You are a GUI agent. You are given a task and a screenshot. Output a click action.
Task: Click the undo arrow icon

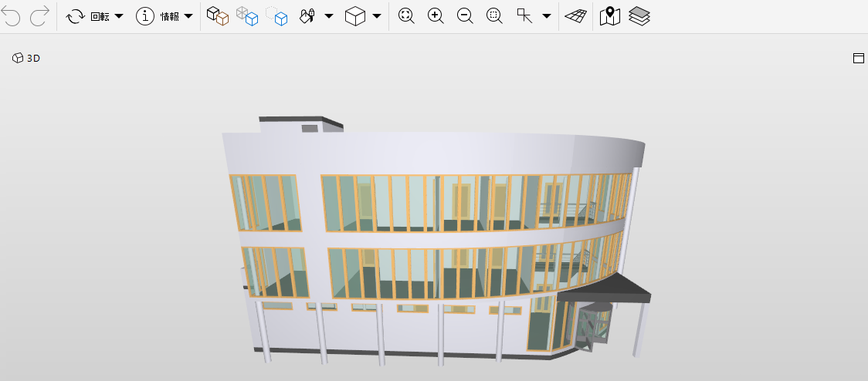point(11,16)
